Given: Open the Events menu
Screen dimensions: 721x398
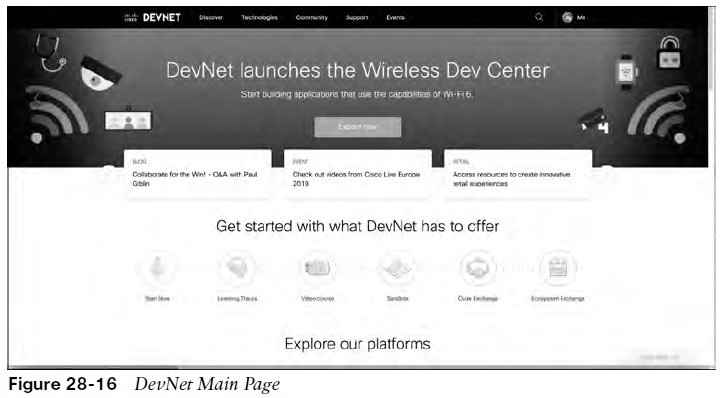Looking at the screenshot, I should (395, 17).
